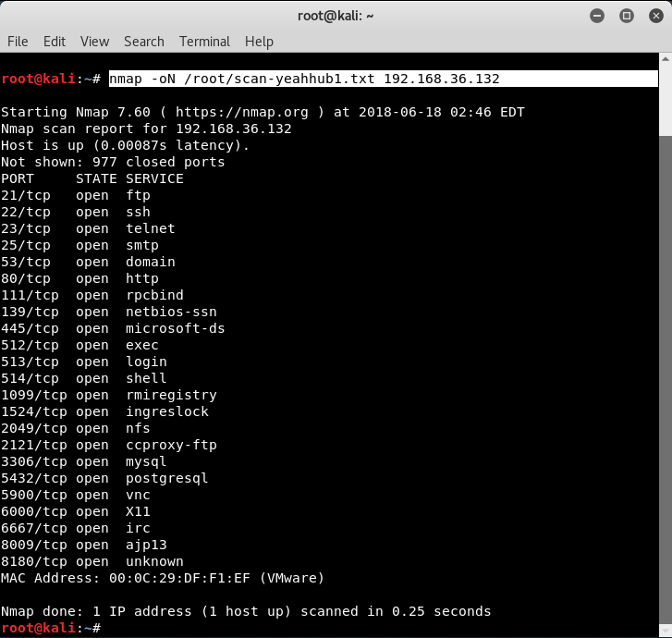Minimize the terminal window
The height and width of the screenshot is (638, 672).
coord(597,17)
